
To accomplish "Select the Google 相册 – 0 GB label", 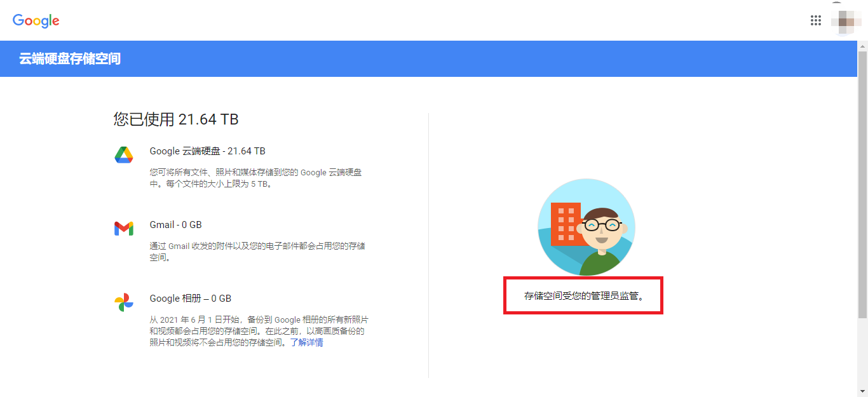I will pos(190,299).
